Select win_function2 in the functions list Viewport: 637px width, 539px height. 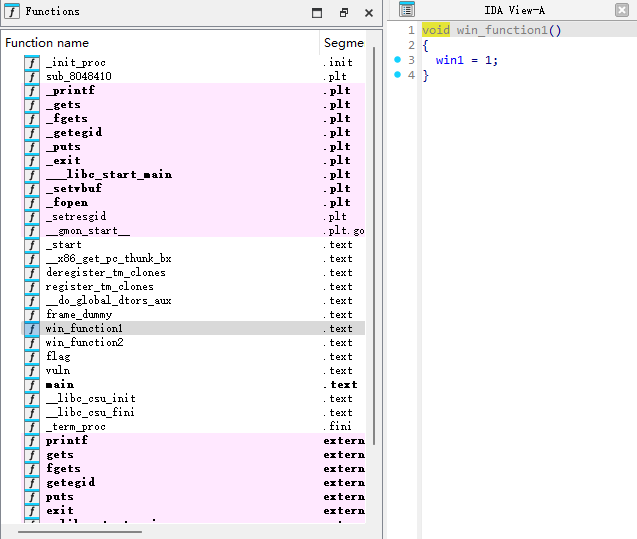pyautogui.click(x=84, y=342)
